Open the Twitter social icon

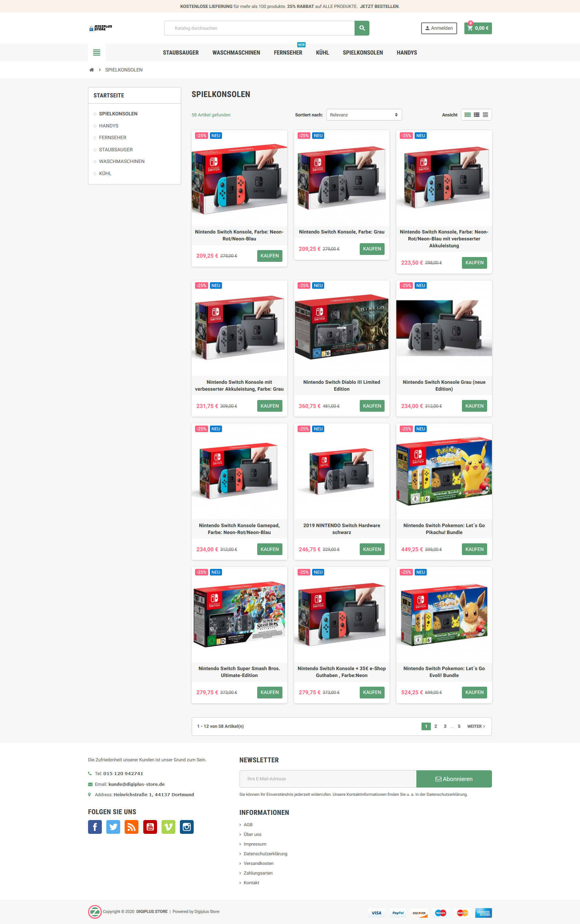coord(113,827)
